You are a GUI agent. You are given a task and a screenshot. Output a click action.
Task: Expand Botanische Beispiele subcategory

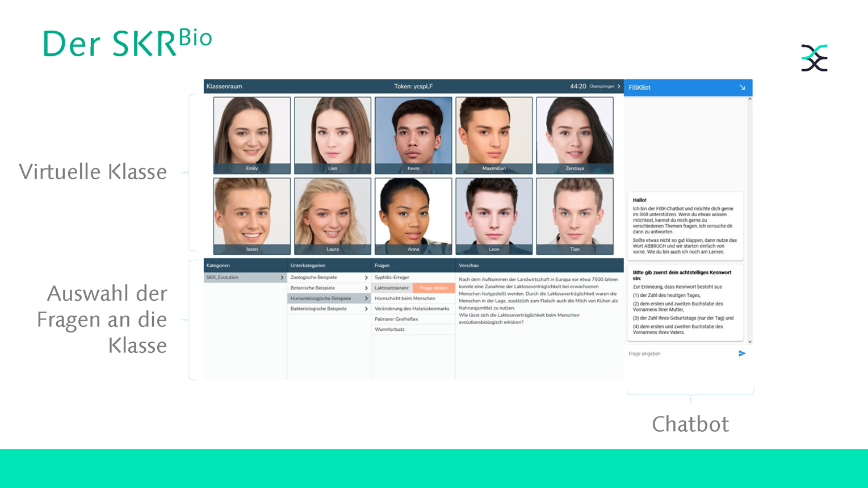point(329,288)
